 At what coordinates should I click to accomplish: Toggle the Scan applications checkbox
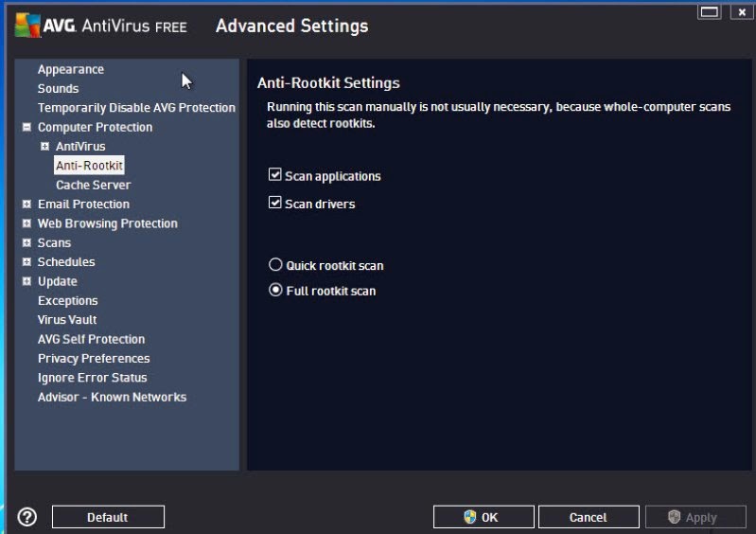274,174
